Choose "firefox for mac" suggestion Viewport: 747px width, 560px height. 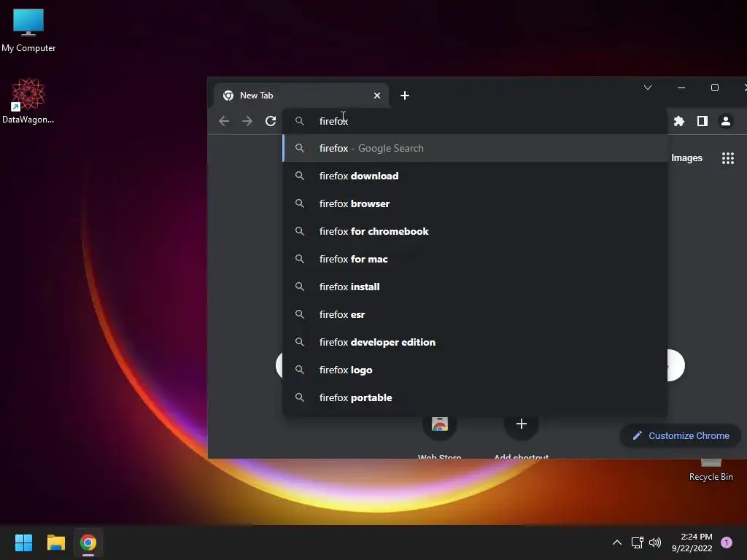475,259
